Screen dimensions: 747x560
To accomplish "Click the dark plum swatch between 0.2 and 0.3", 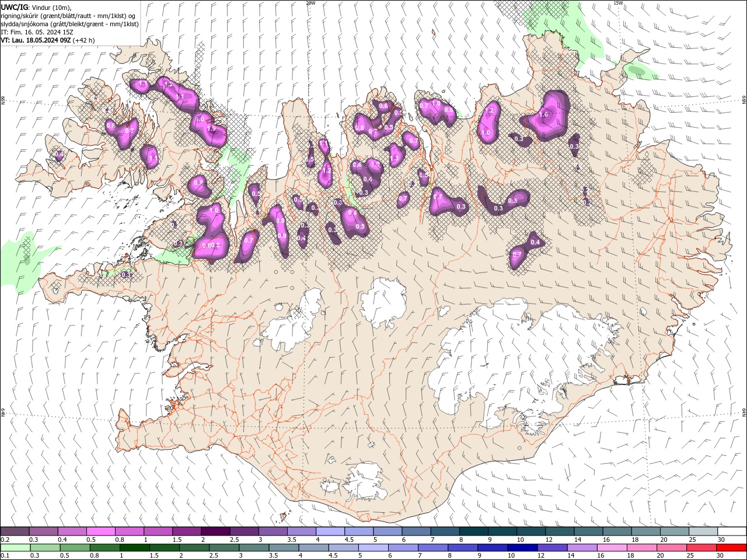I will [15, 531].
